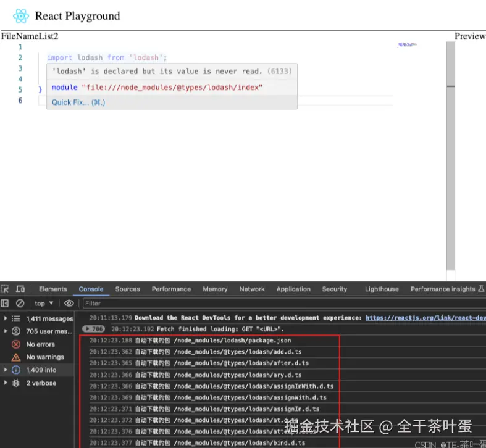Open the top context dropdown
The image size is (486, 448).
pyautogui.click(x=44, y=304)
